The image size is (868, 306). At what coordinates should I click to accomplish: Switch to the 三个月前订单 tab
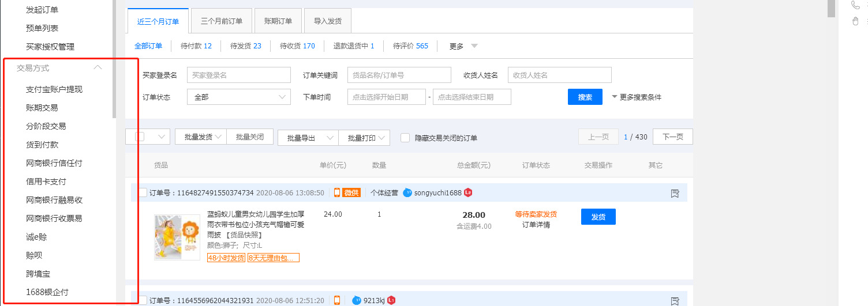point(221,21)
